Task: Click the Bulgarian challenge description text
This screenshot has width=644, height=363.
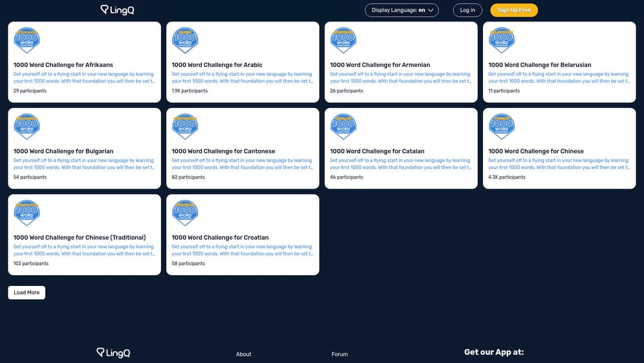Action: 84,164
